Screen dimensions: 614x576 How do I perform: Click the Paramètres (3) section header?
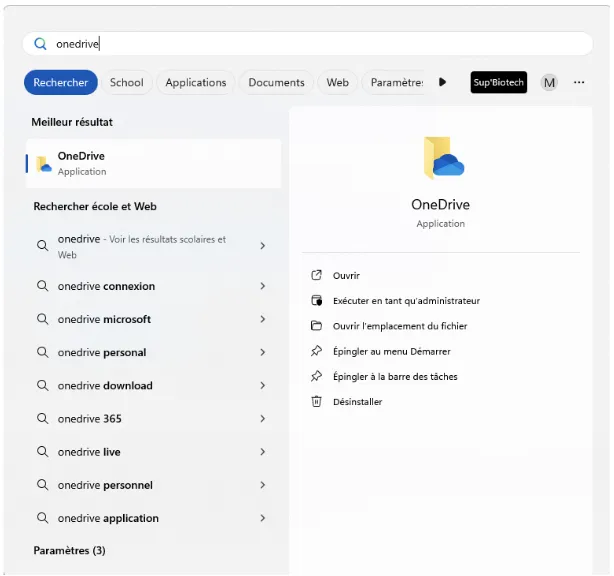[69, 550]
